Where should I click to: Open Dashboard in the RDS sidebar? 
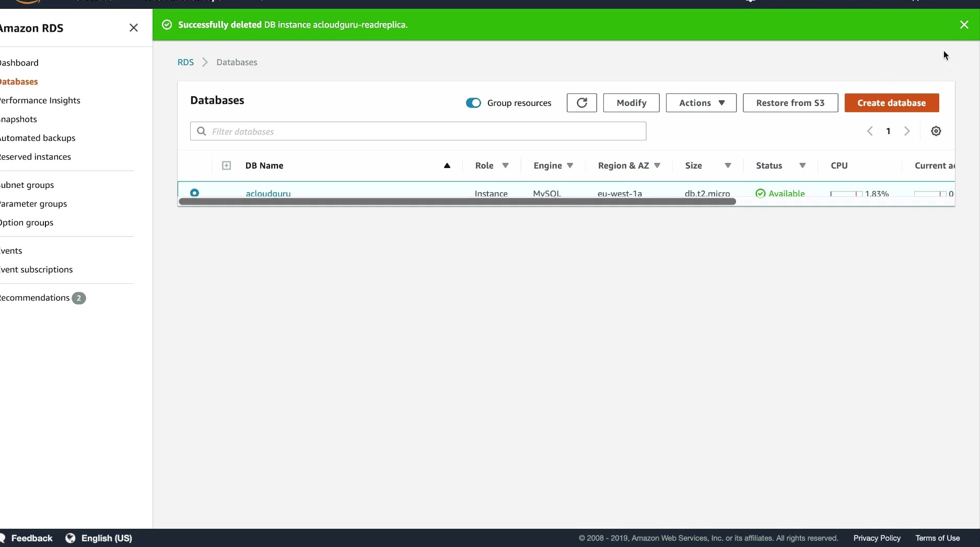pos(19,63)
